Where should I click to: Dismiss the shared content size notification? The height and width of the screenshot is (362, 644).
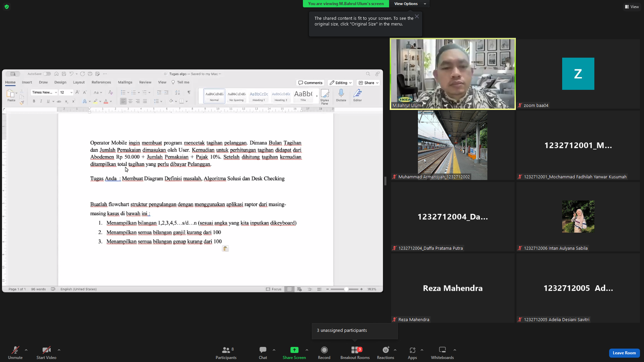417,16
